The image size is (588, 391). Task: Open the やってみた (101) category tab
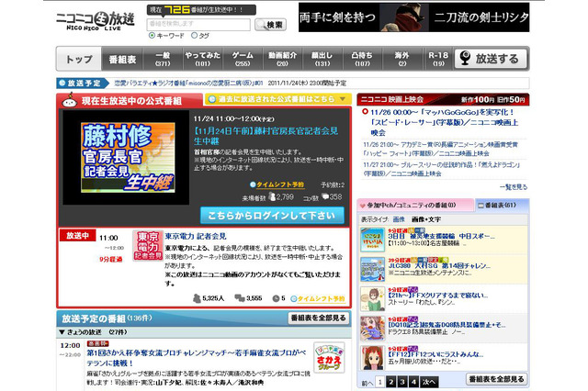203,59
